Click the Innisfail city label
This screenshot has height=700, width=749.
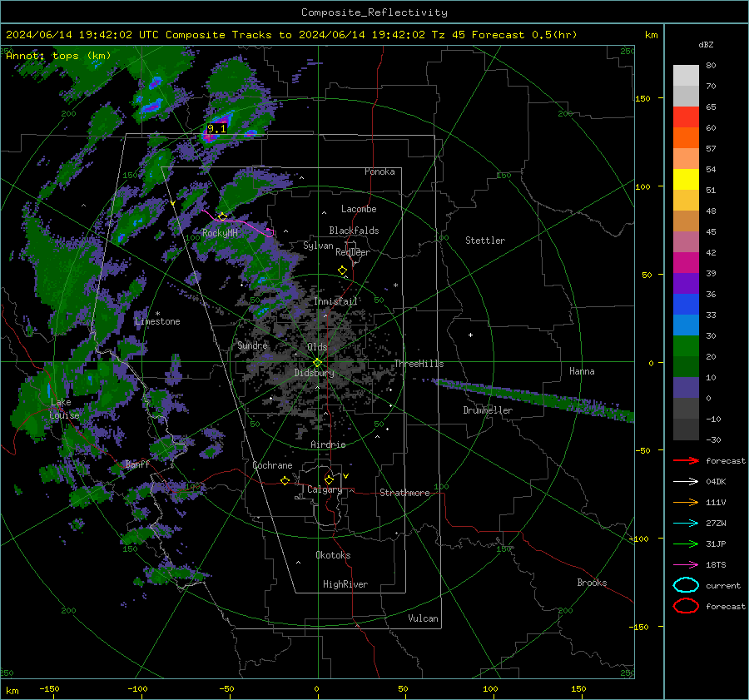335,301
